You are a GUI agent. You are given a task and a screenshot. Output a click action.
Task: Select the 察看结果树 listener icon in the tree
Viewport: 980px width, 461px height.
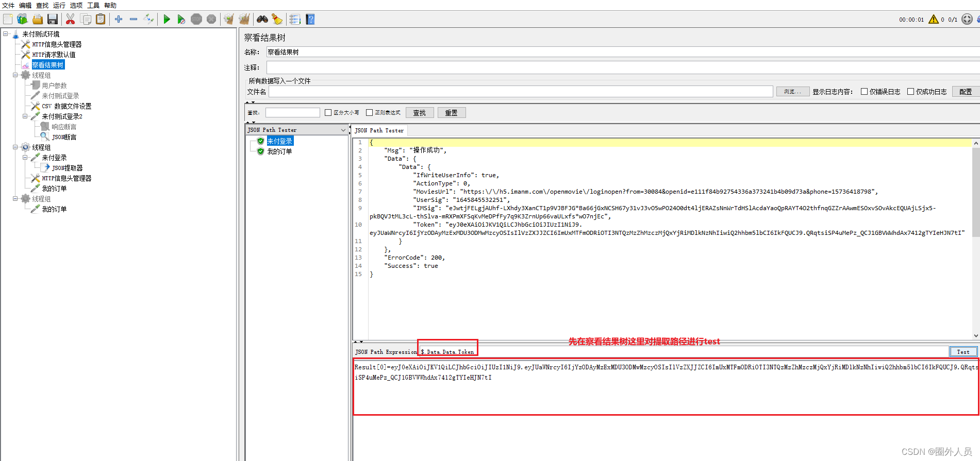click(26, 65)
